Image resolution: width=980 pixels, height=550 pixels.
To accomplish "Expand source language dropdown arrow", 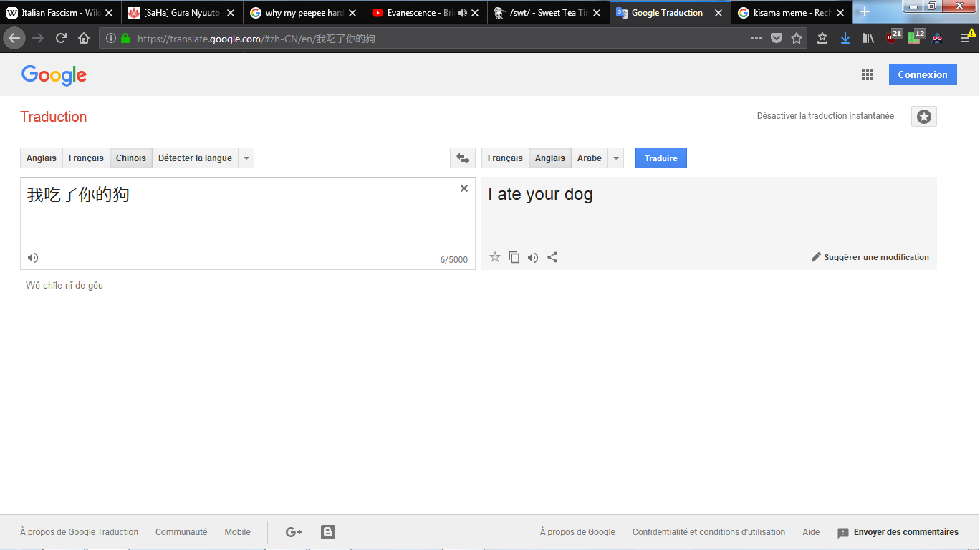I will [246, 158].
